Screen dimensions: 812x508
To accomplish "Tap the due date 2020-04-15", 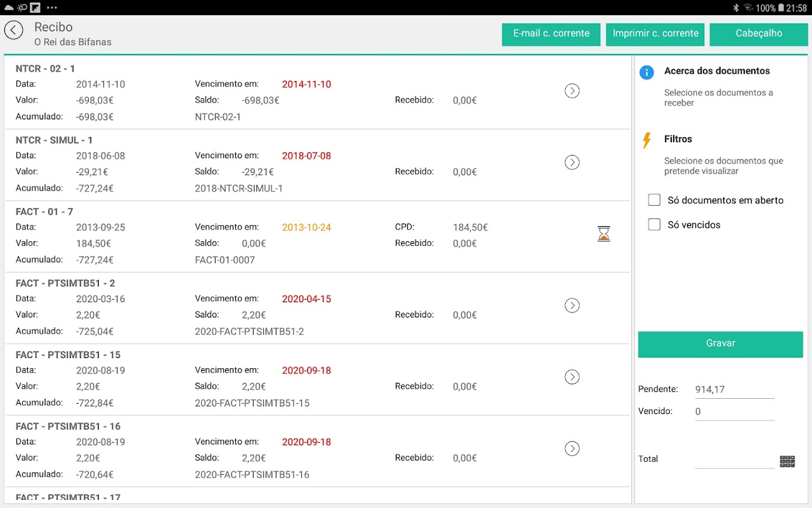I will pyautogui.click(x=306, y=299).
